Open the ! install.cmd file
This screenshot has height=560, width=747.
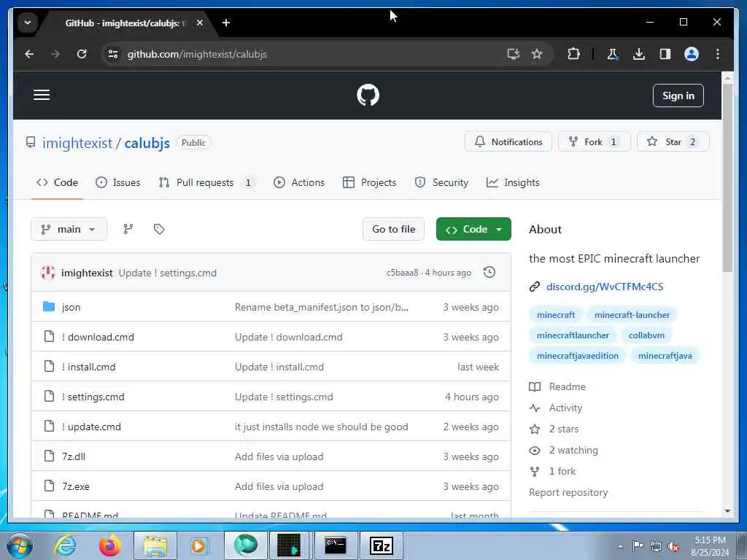click(88, 367)
